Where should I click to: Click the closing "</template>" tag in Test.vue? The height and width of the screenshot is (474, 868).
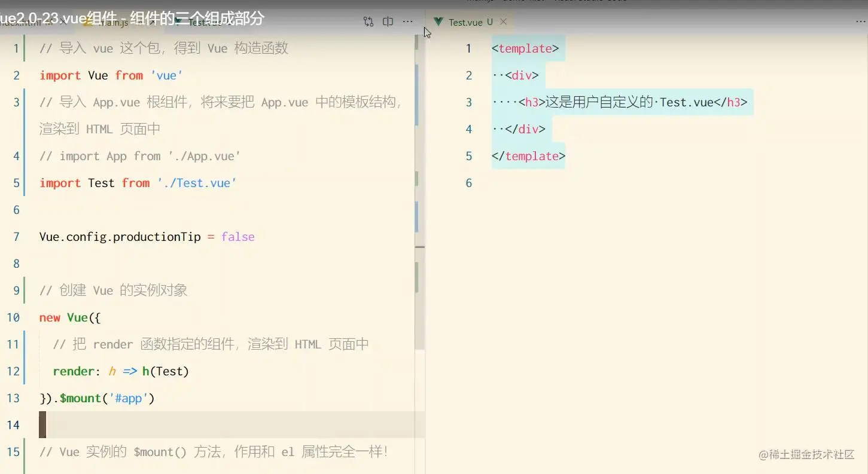pos(529,156)
